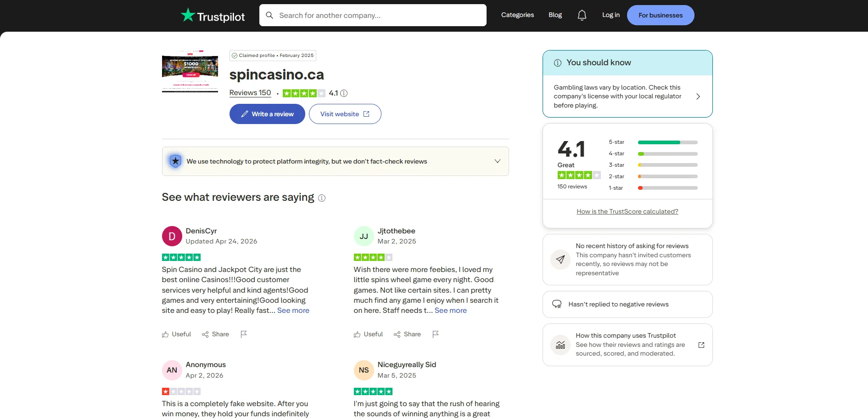Click the 'Updated Apr 24, 2026' date

pos(221,242)
